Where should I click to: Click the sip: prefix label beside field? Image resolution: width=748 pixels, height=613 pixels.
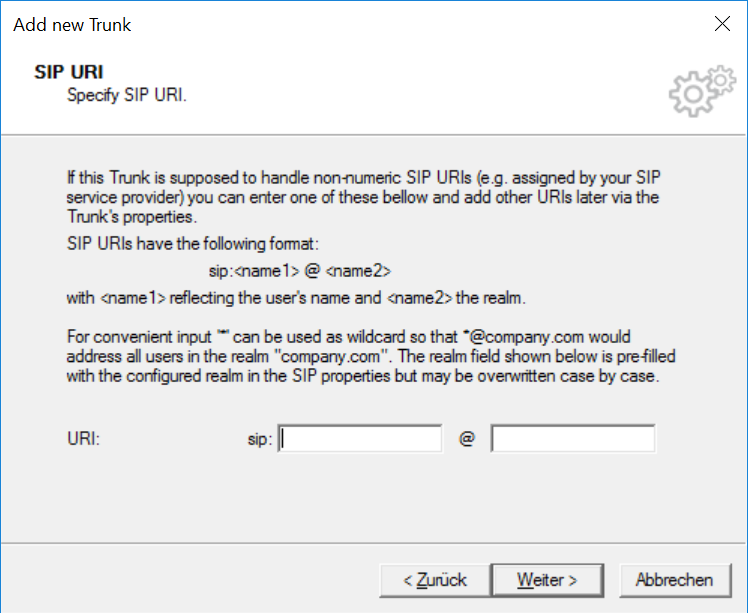click(x=260, y=439)
